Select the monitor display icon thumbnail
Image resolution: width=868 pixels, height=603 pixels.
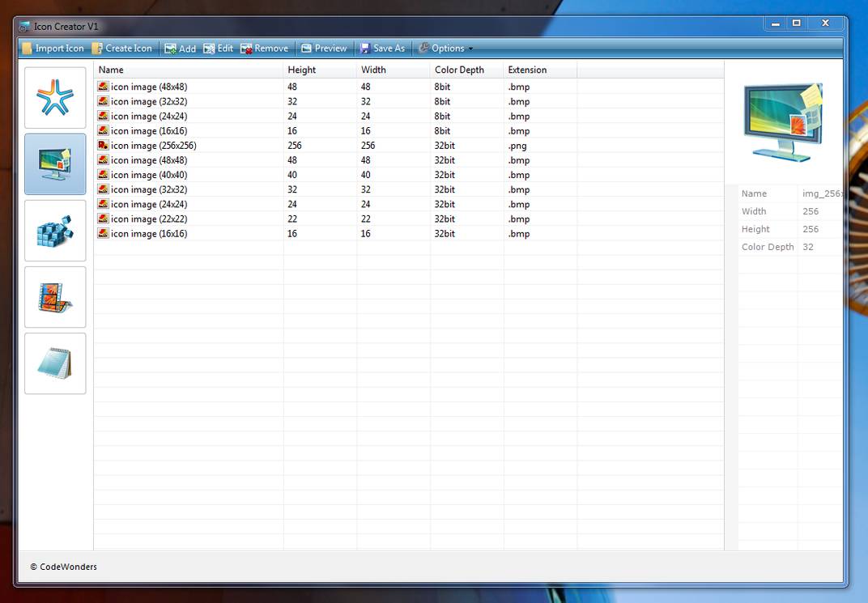point(54,163)
